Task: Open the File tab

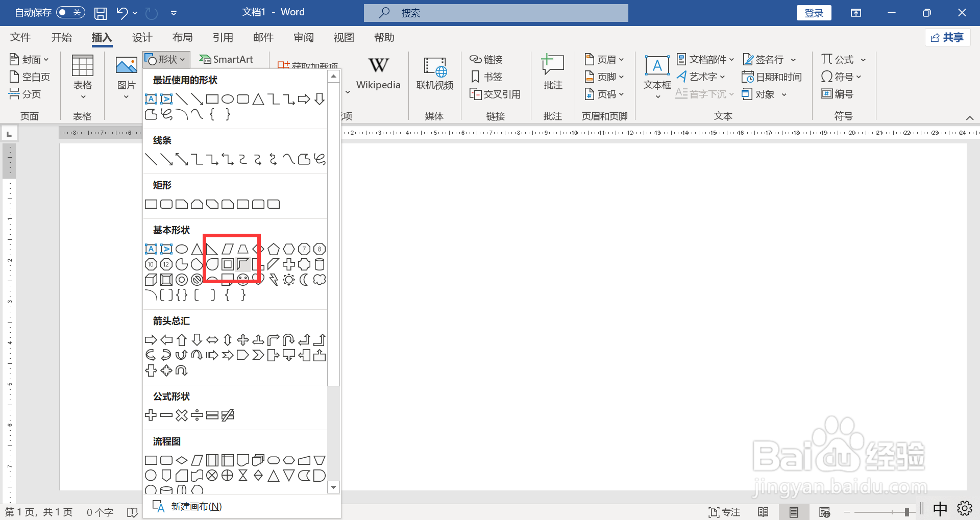Action: tap(20, 37)
